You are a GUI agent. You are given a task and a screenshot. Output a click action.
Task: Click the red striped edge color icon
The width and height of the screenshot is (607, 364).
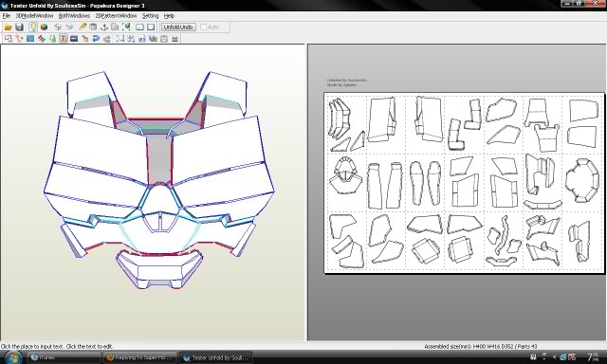pyautogui.click(x=41, y=38)
